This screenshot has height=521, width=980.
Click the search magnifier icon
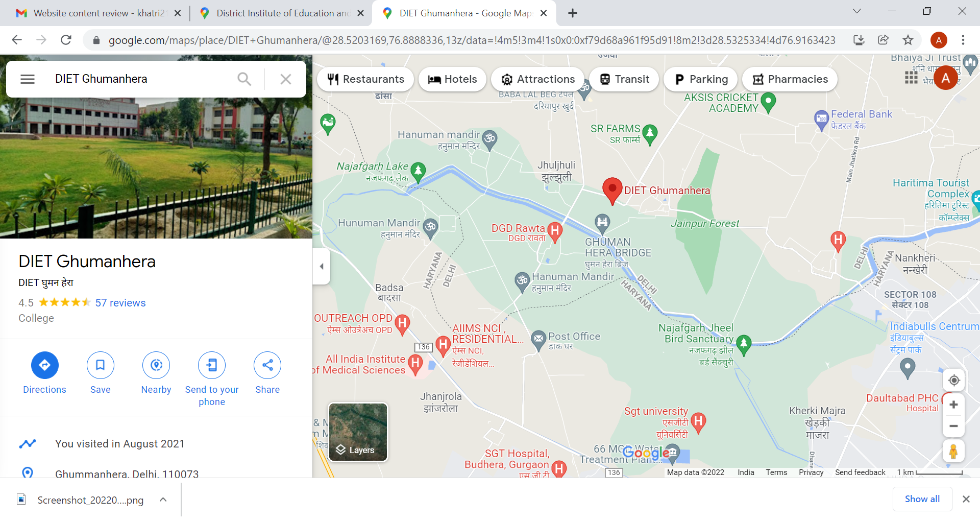(244, 79)
